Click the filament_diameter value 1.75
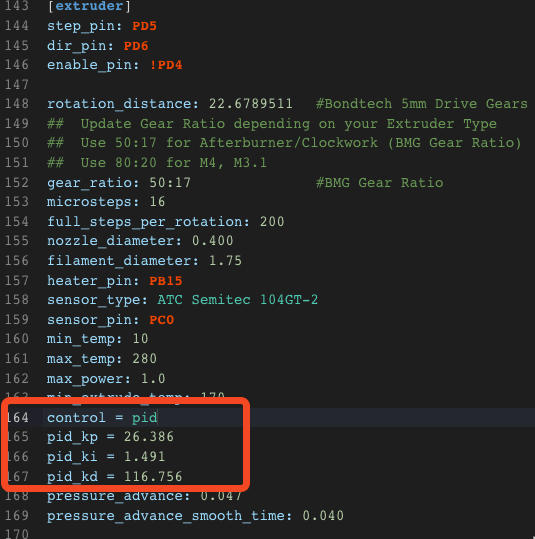This screenshot has width=535, height=539. pos(225,261)
